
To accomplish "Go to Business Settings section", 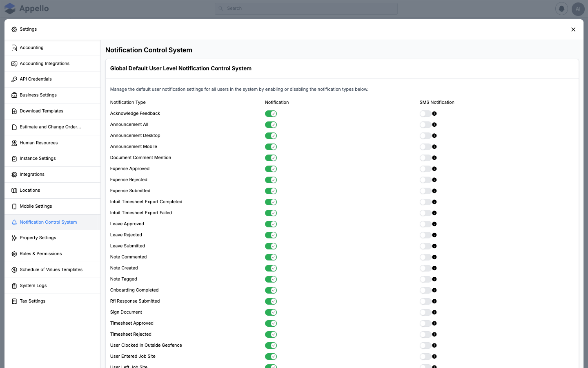I will [52, 95].
